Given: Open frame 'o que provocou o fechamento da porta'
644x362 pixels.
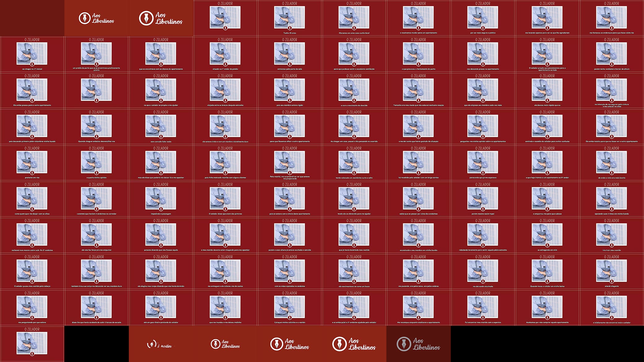Looking at the screenshot, I should (x=418, y=54).
